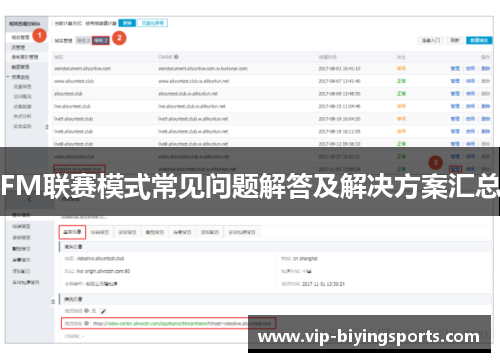Click the back arrow in the lower panel

point(29,200)
